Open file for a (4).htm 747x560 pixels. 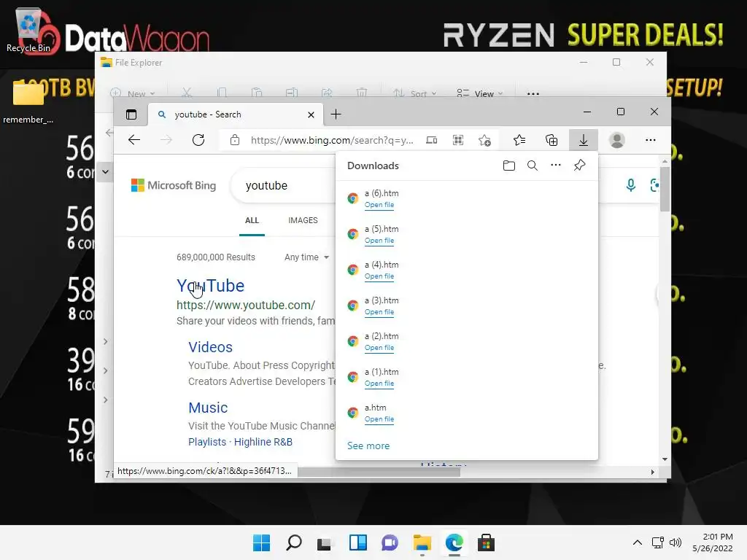click(x=379, y=276)
